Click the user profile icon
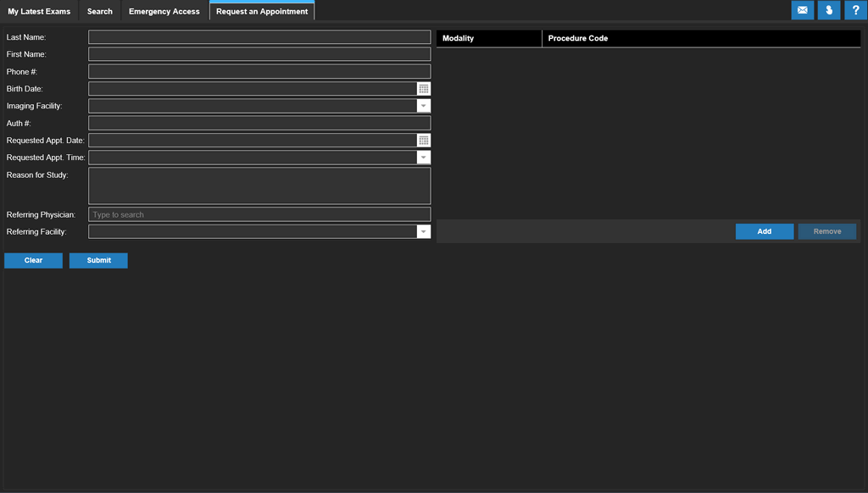Image resolution: width=868 pixels, height=493 pixels. click(x=829, y=10)
